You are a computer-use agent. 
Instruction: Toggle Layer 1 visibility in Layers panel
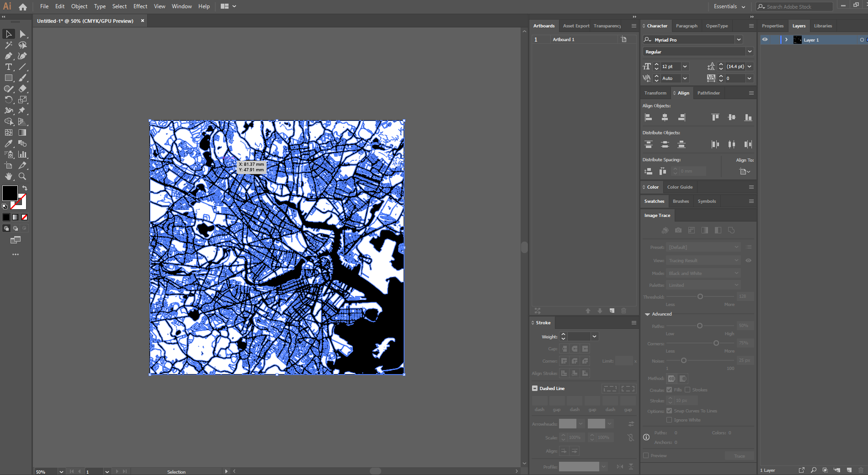click(x=765, y=40)
